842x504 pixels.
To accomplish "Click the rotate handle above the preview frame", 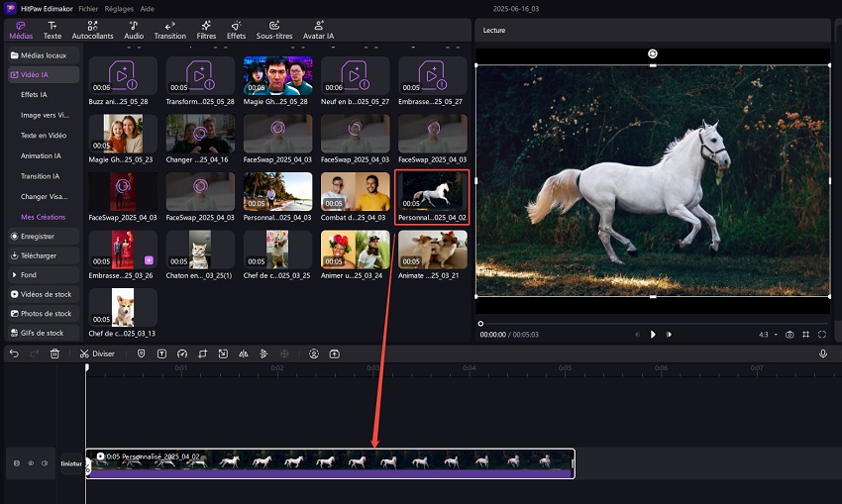I will click(653, 53).
